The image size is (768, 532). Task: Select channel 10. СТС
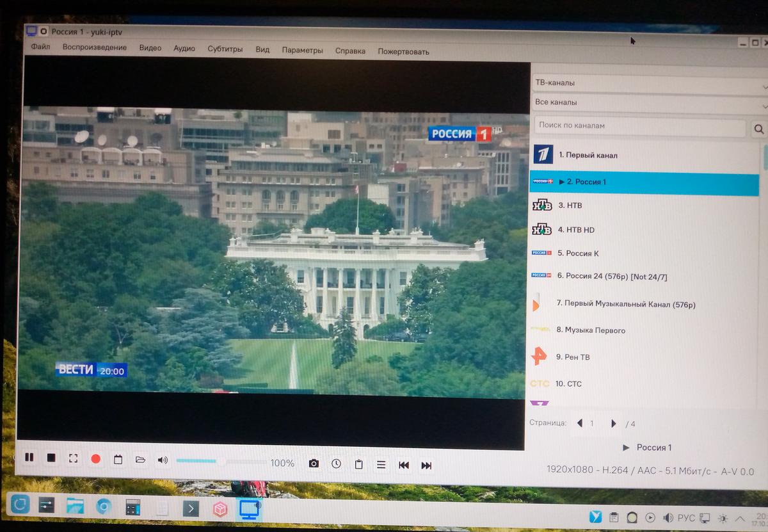click(x=644, y=384)
